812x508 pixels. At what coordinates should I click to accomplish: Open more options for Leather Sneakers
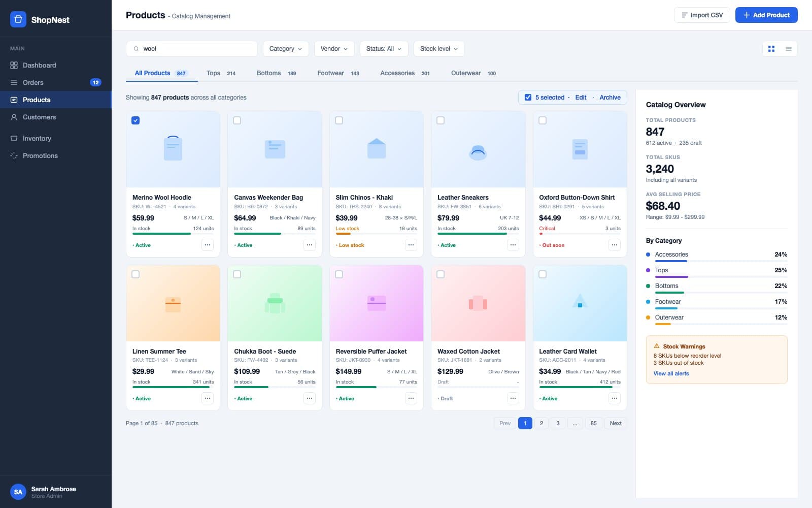point(513,245)
